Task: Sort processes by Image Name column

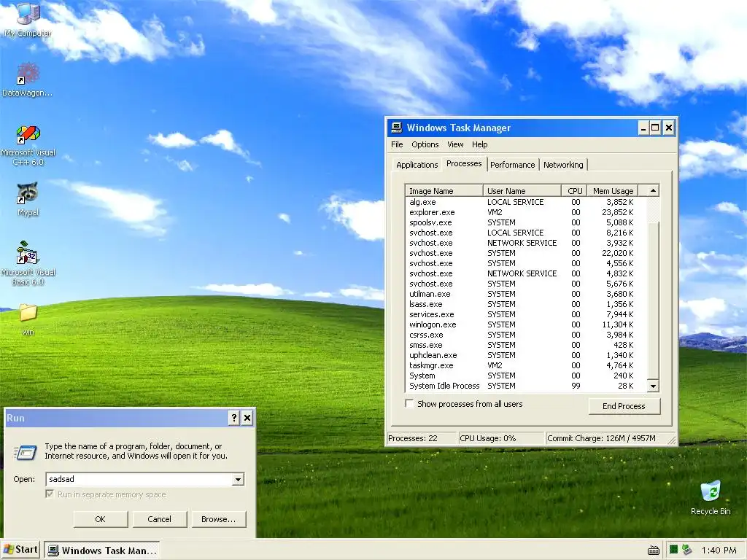Action: 444,190
